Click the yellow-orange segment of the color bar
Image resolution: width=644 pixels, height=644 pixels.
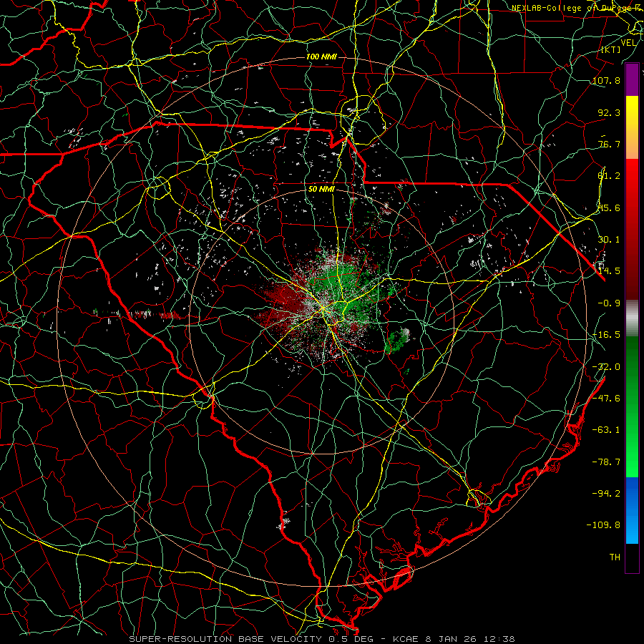[632, 127]
